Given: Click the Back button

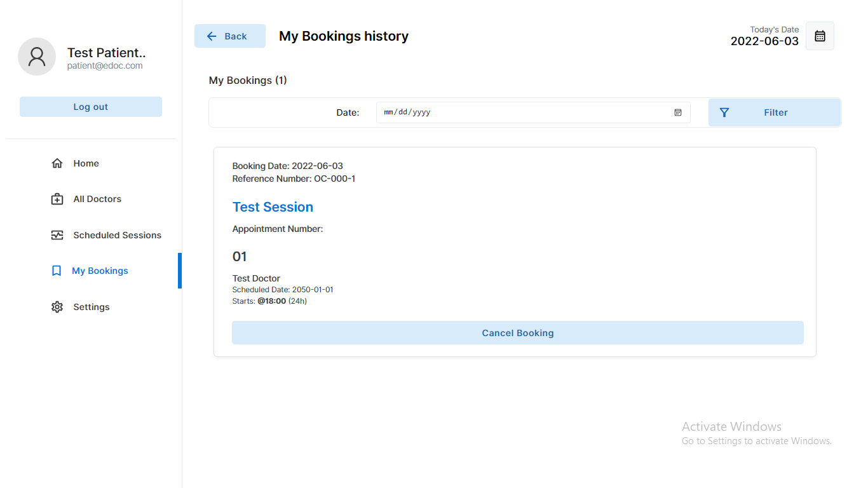Looking at the screenshot, I should click(x=230, y=36).
